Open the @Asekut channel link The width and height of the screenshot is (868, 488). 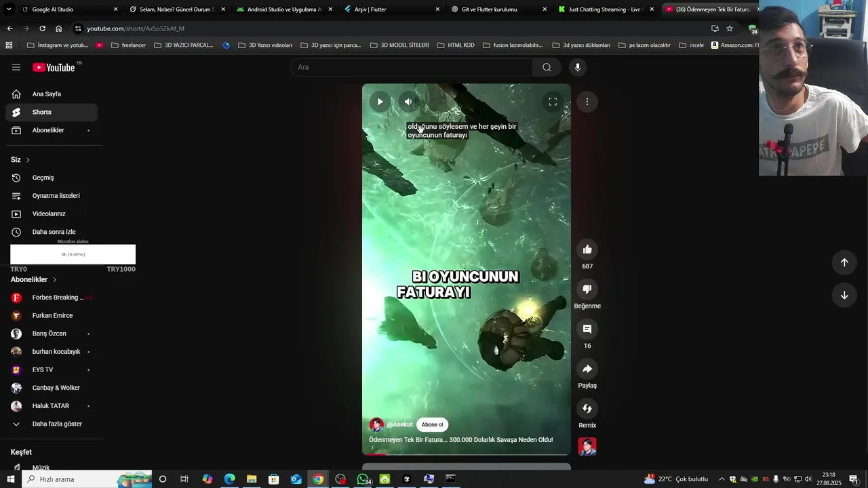(x=399, y=425)
